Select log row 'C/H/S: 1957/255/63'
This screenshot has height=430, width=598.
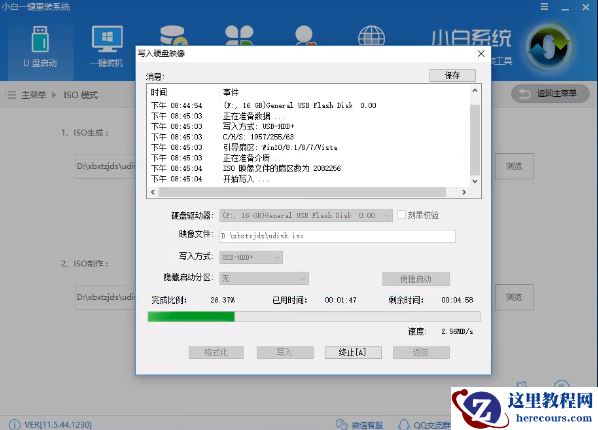coord(309,137)
